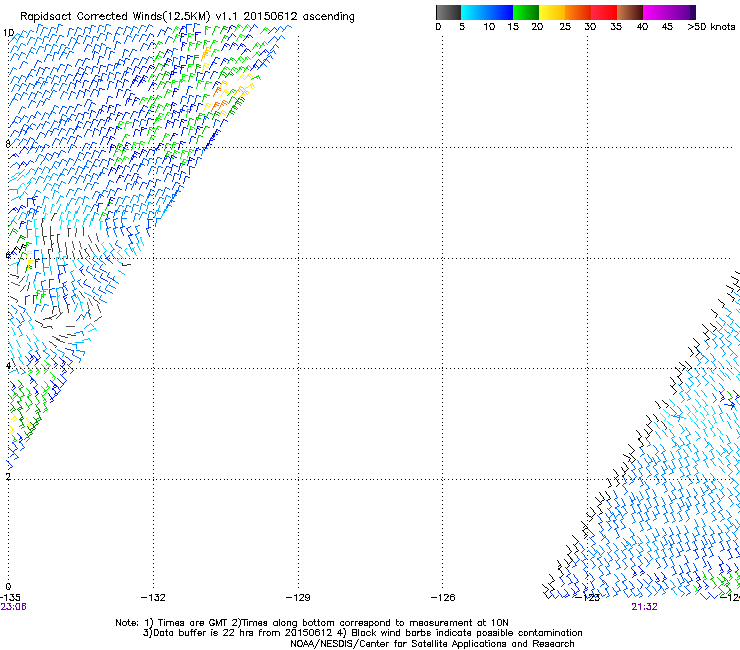Click the 'NOAA/NESDIS/Center for Satellite Applications' credit line
This screenshot has height=650, width=740.
click(x=432, y=644)
